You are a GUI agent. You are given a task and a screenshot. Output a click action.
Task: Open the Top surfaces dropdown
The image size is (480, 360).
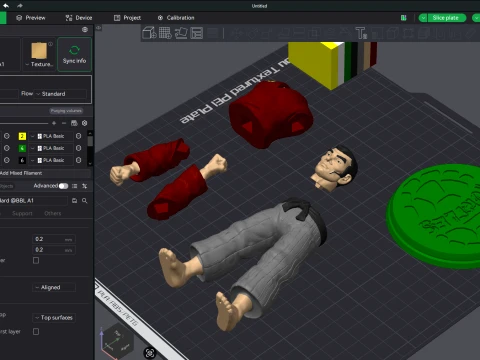[x=54, y=318]
